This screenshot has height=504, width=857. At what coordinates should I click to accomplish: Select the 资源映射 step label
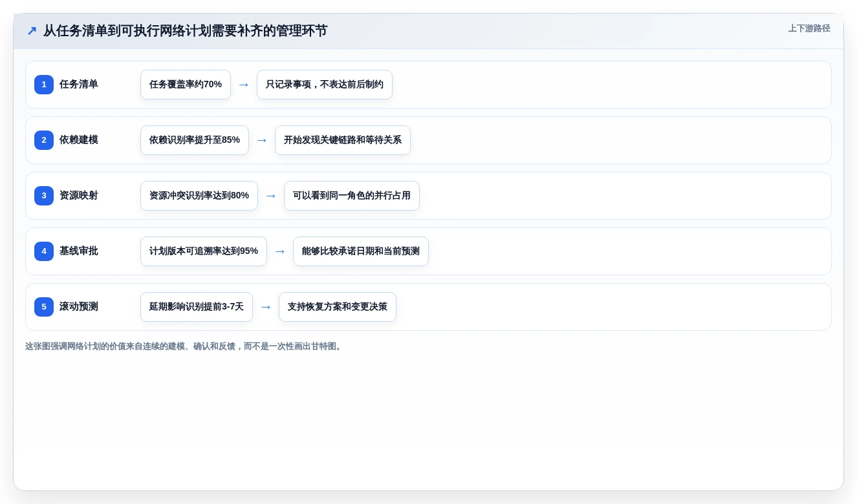(x=79, y=196)
